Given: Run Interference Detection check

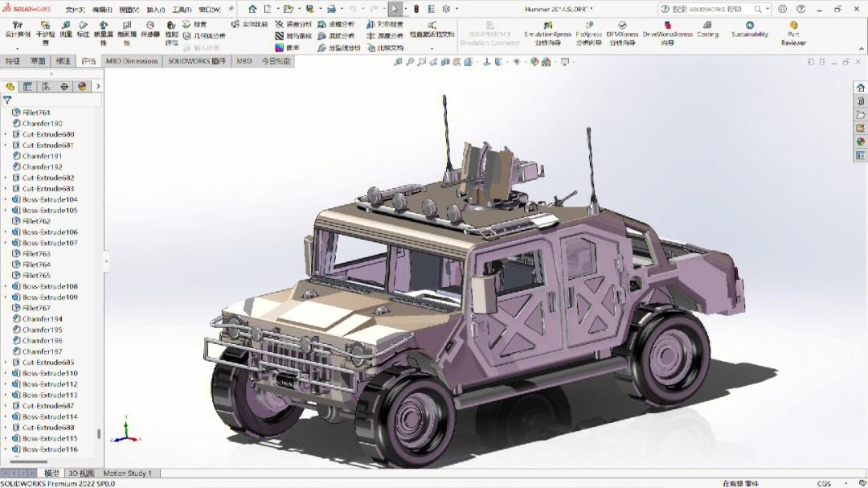Looking at the screenshot, I should pos(46,34).
